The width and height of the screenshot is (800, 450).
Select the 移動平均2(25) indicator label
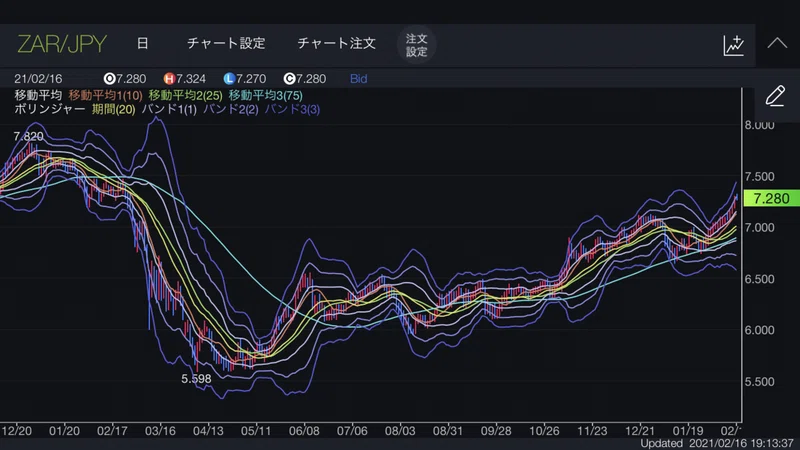click(185, 95)
